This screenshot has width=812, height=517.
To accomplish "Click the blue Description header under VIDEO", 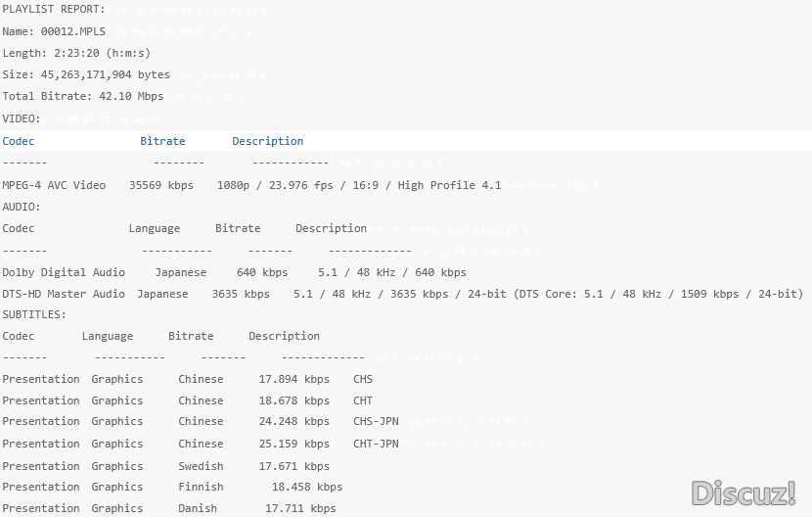I will click(267, 141).
